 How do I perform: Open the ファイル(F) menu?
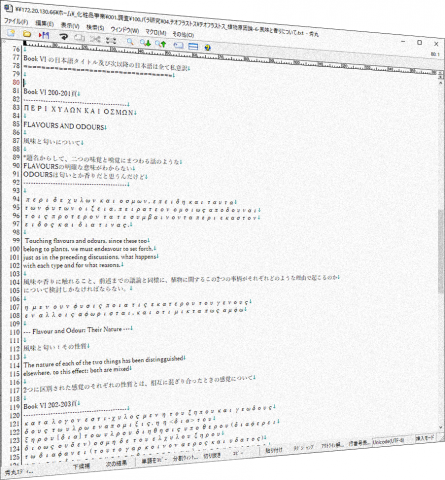click(x=16, y=21)
